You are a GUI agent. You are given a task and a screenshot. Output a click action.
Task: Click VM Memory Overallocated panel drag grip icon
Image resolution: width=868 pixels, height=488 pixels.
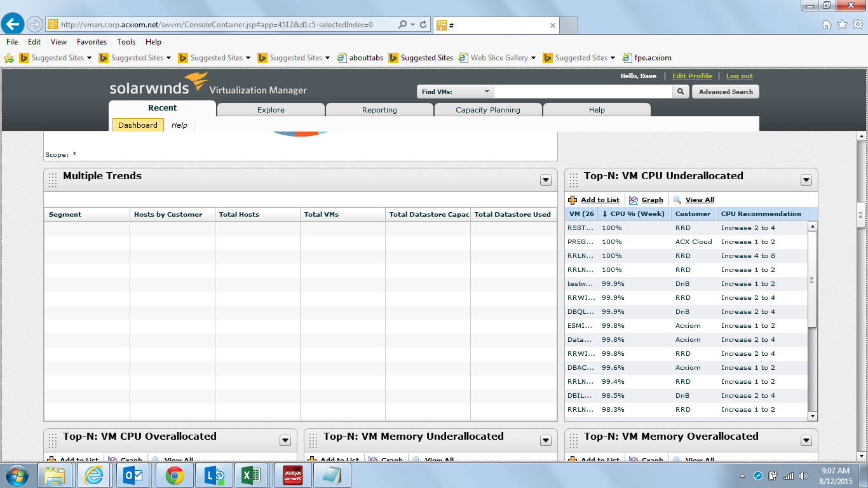574,441
